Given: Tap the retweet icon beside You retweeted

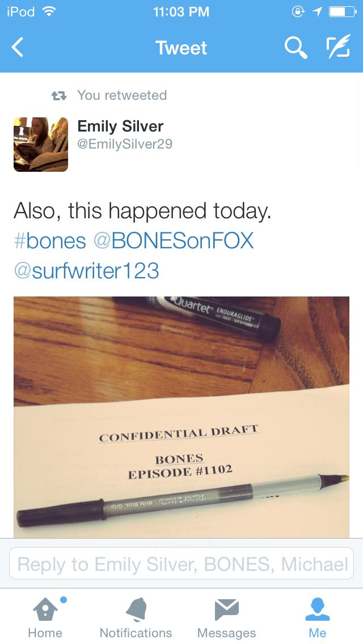Looking at the screenshot, I should [59, 96].
